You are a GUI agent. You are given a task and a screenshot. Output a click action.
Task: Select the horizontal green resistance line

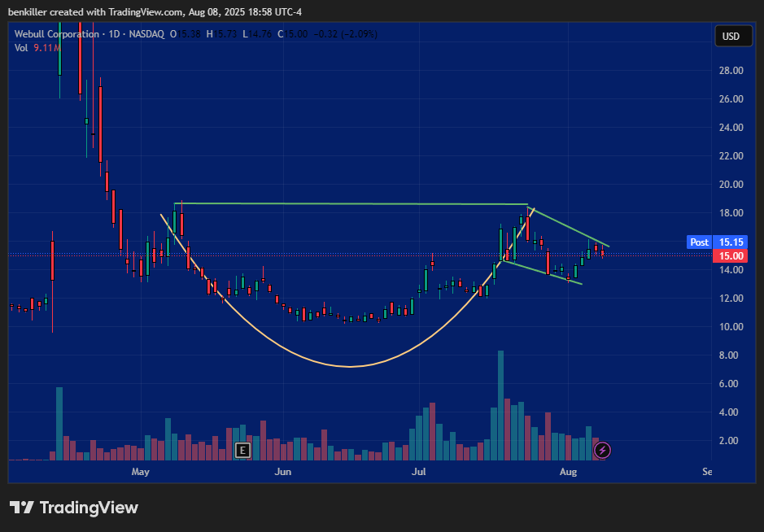[351, 203]
